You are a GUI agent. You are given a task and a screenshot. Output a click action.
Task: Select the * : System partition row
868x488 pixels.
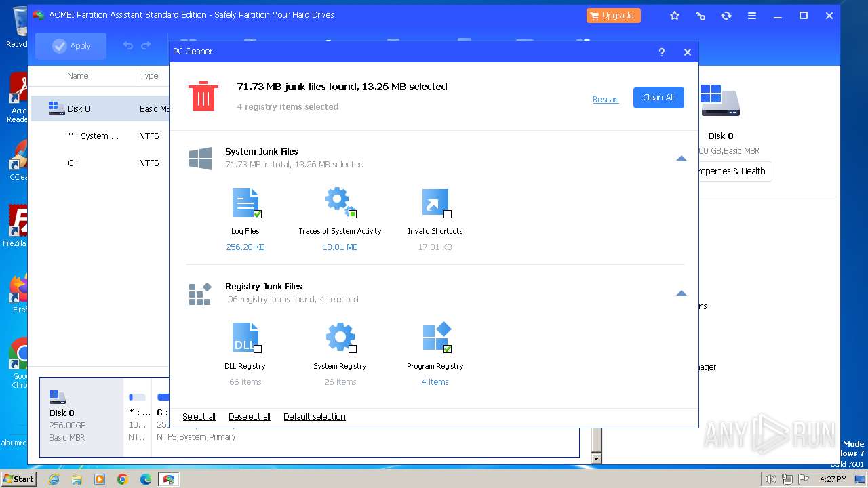100,136
